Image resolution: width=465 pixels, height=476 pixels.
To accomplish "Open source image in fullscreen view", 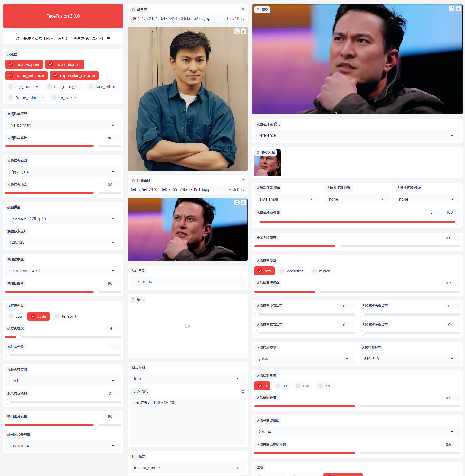I will click(x=237, y=31).
